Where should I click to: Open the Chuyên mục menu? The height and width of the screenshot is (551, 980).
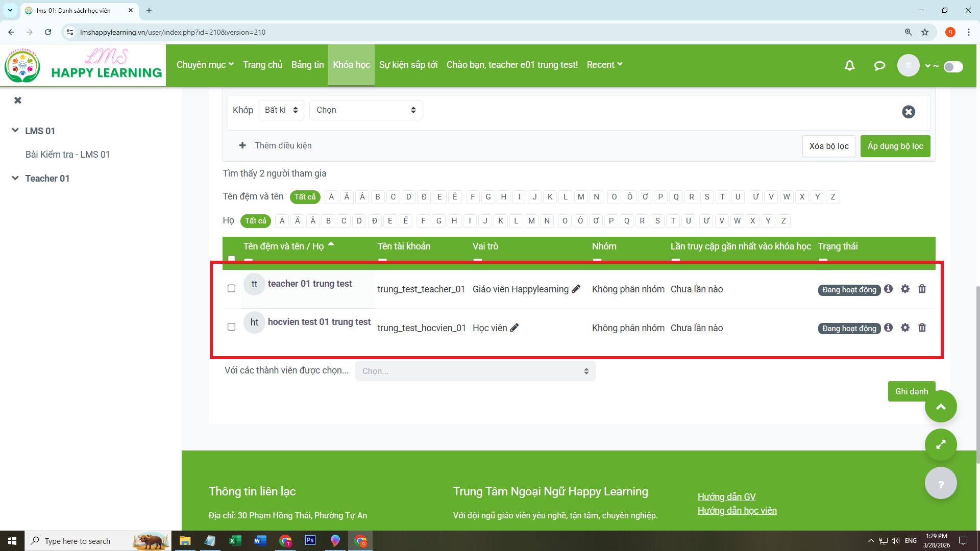205,65
